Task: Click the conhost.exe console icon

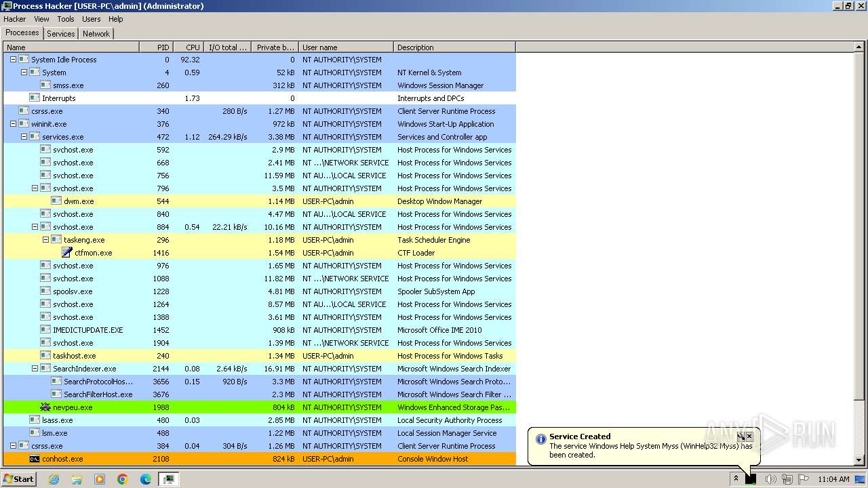Action: pos(35,459)
